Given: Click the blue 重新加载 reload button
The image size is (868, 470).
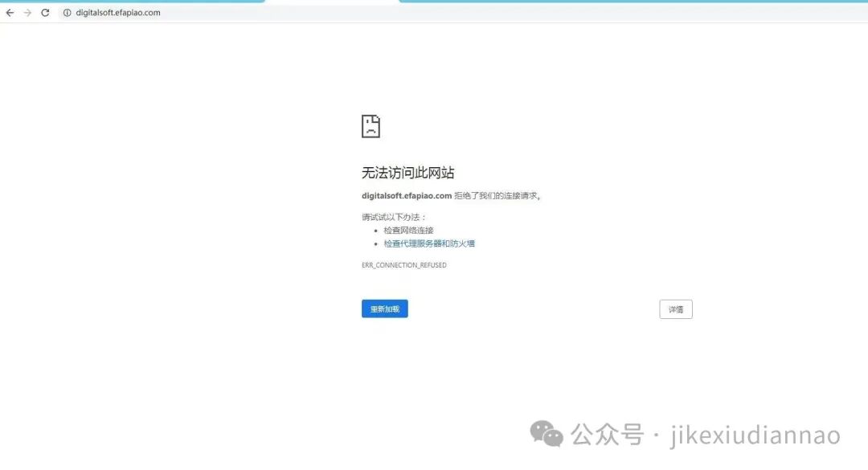Looking at the screenshot, I should point(385,309).
